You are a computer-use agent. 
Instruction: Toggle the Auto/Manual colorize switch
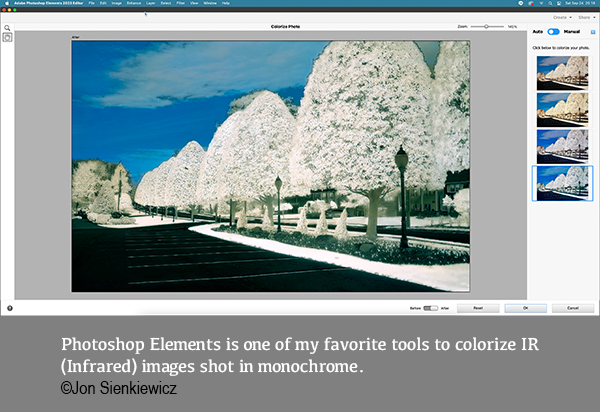(x=553, y=32)
